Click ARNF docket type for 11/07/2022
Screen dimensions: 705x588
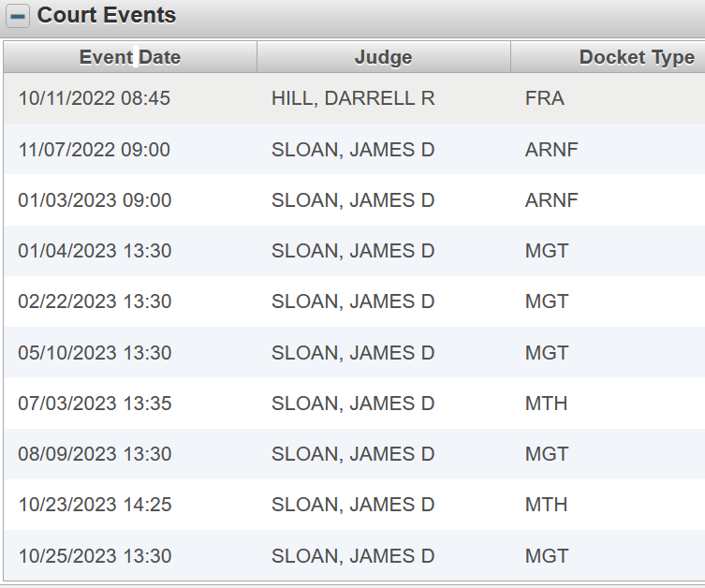pos(551,149)
